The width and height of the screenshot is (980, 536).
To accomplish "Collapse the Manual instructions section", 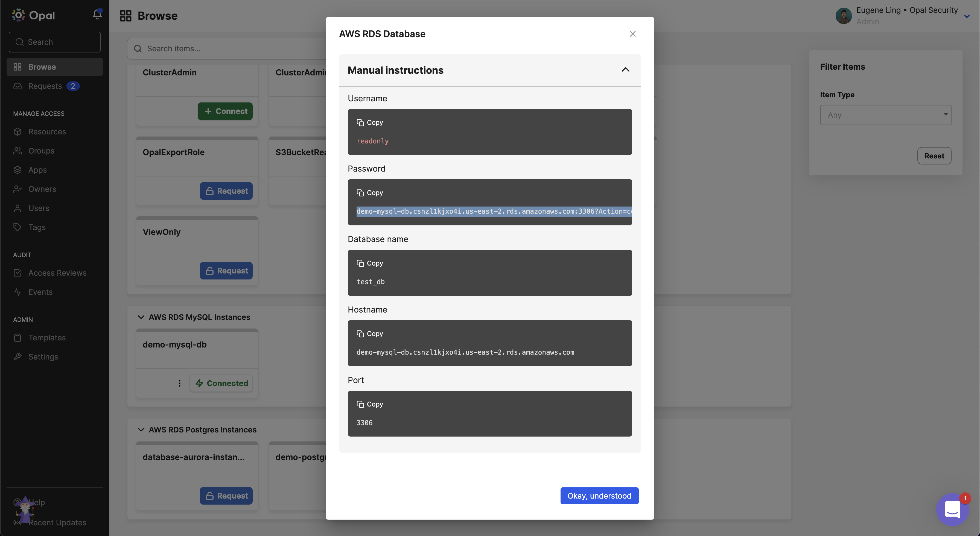I will tap(625, 70).
